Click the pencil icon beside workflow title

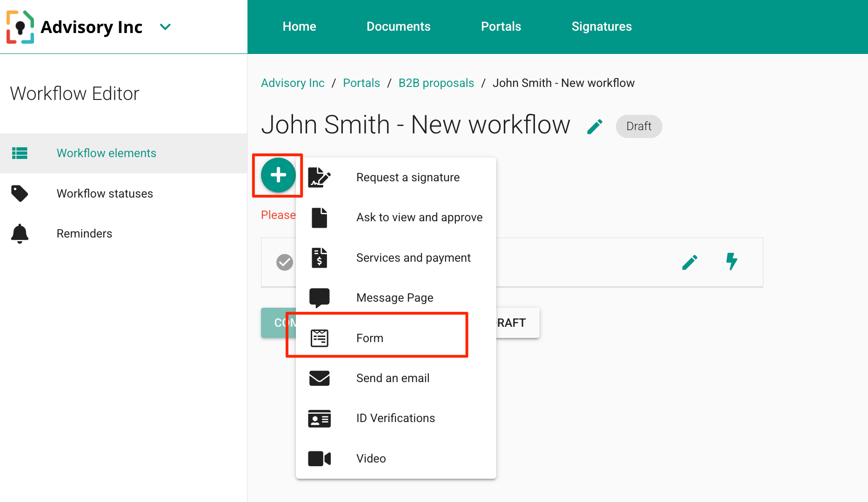(x=594, y=126)
